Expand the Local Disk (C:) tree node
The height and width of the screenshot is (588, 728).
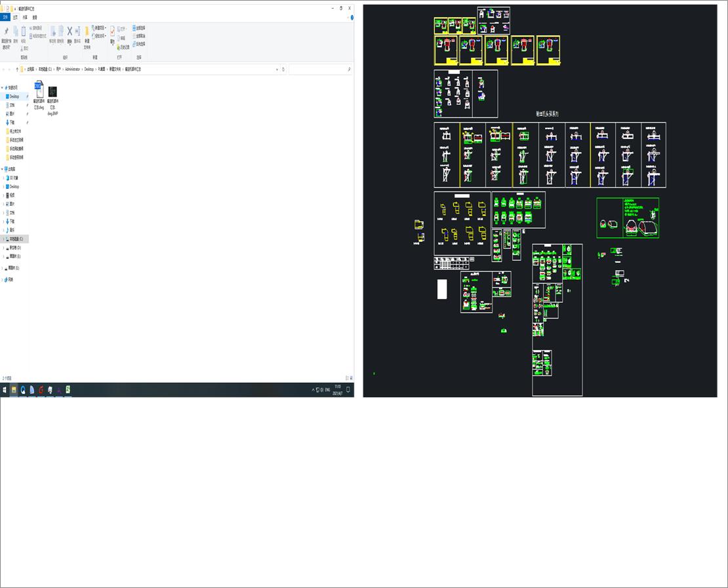[4, 239]
